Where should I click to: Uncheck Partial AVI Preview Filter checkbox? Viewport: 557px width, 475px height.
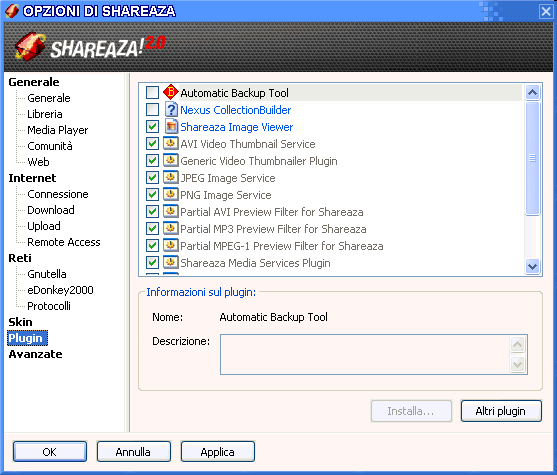click(x=152, y=212)
